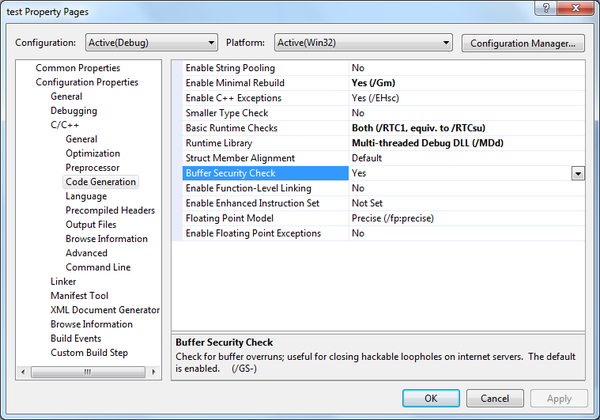Select the Code Generation page
This screenshot has width=600, height=420.
pos(101,182)
